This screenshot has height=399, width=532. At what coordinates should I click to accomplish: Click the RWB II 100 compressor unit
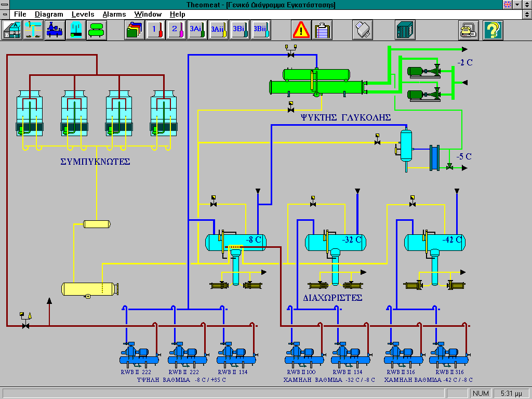pos(300,355)
